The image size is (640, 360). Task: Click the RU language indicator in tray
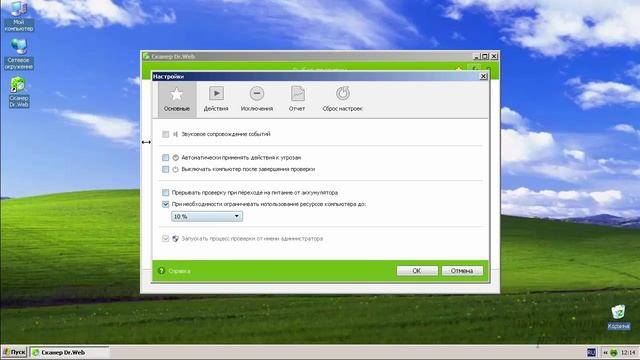tap(591, 352)
